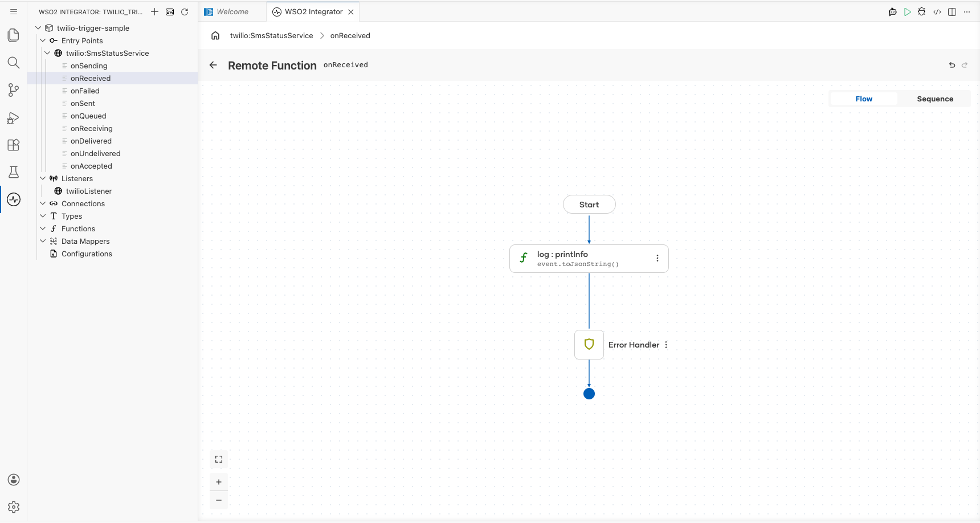Click the onReceived breadcrumb
The width and height of the screenshot is (980, 523).
[350, 35]
